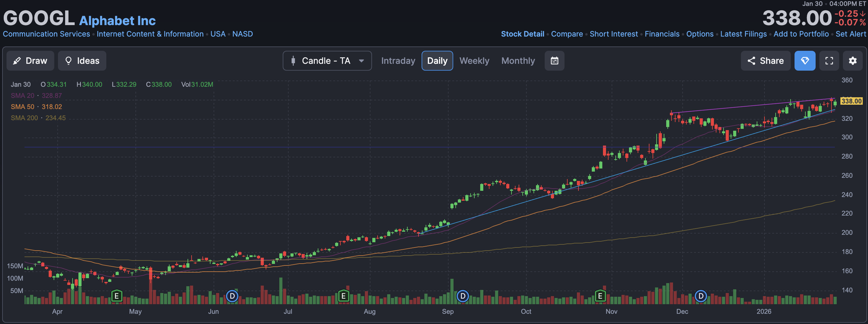Screen dimensions: 868x324
Task: Click the large 338.00 last price
Action: (x=797, y=18)
